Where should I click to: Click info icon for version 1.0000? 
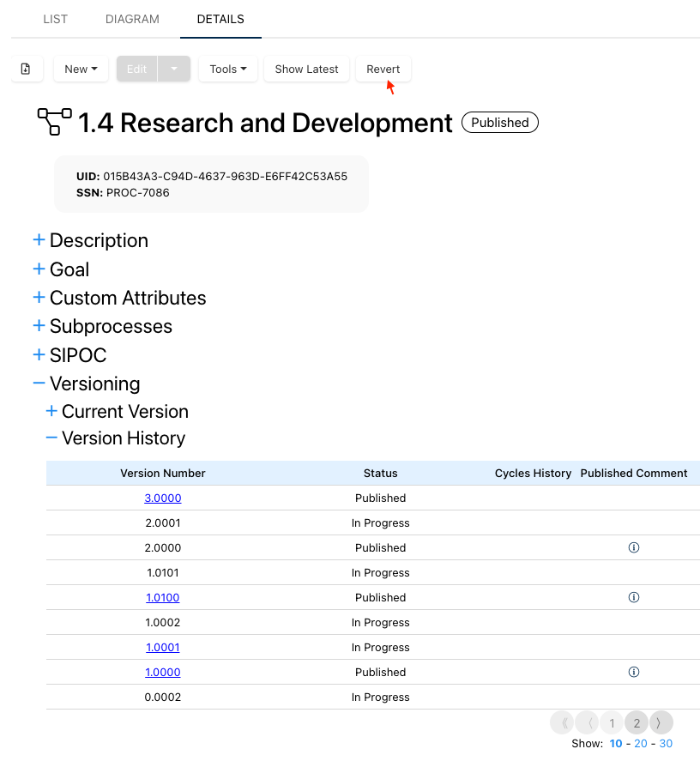(634, 672)
